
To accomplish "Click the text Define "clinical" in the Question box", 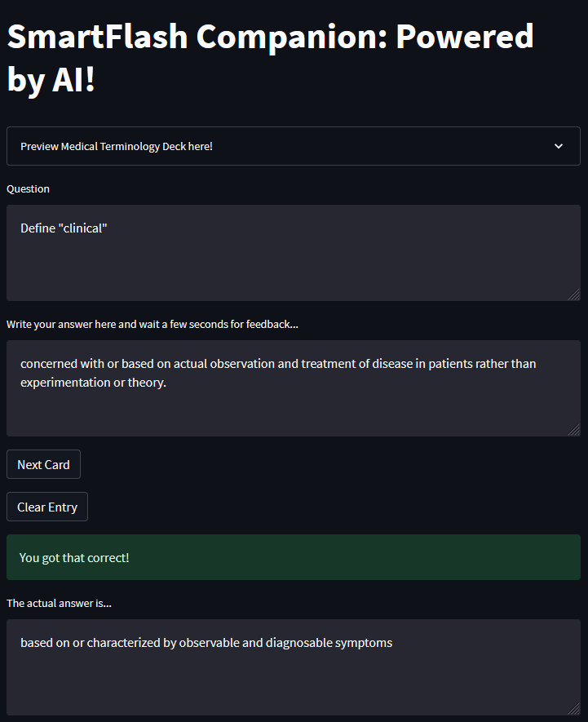I will [x=64, y=228].
